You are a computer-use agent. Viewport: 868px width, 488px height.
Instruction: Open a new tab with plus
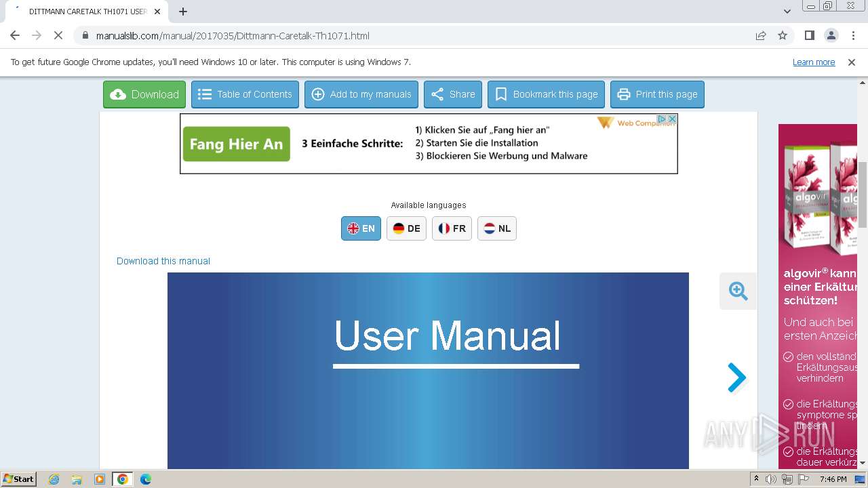pyautogui.click(x=183, y=12)
